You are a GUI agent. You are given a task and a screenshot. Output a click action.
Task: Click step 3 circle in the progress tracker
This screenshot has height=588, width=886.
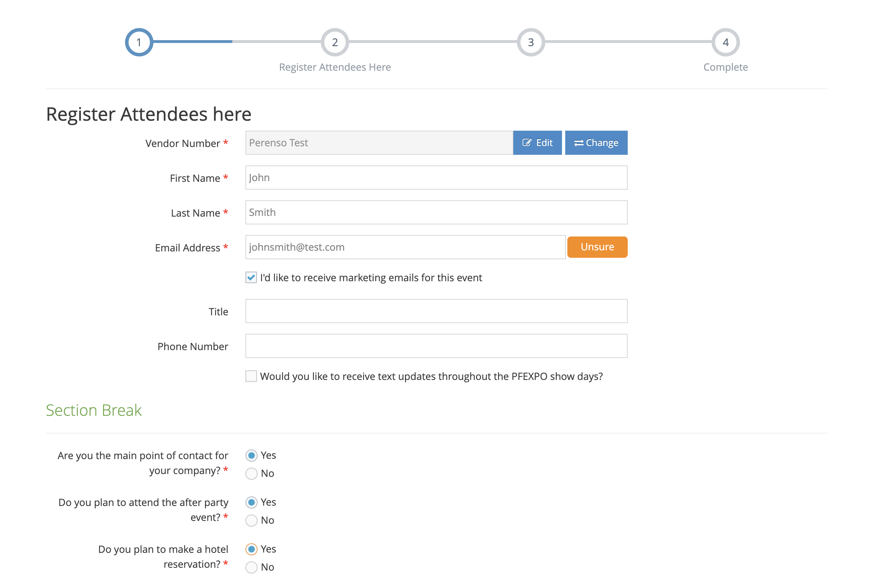point(530,42)
